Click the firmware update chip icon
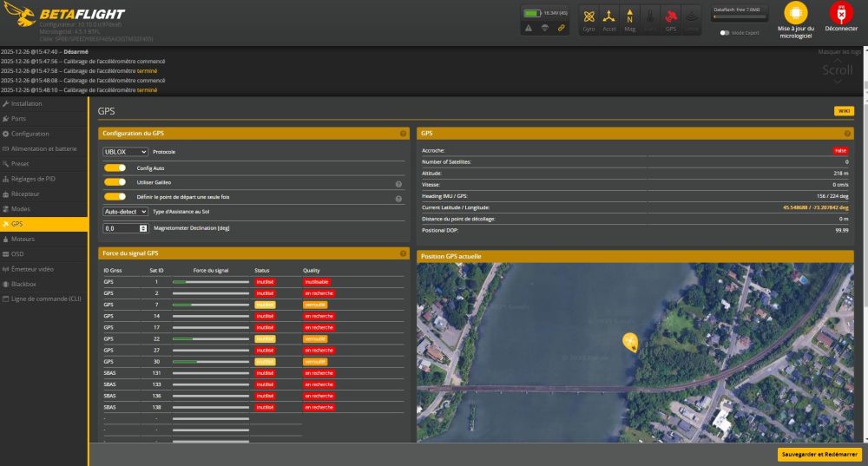 (795, 13)
